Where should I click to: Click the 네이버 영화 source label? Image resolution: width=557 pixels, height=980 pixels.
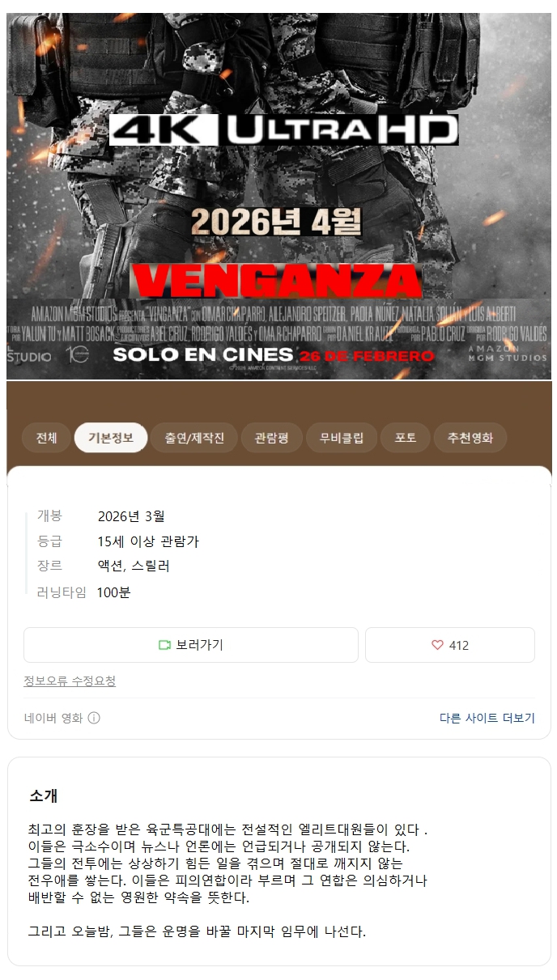coord(53,718)
